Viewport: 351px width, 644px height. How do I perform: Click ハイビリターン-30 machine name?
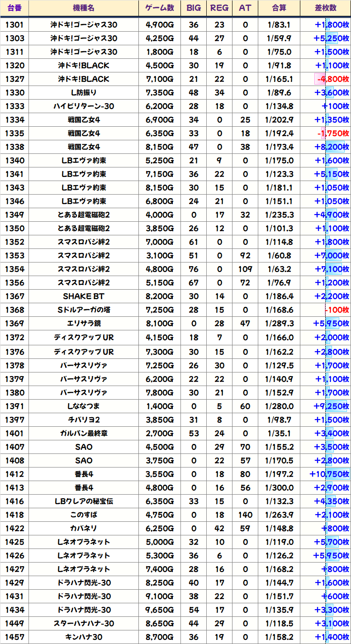coord(84,106)
